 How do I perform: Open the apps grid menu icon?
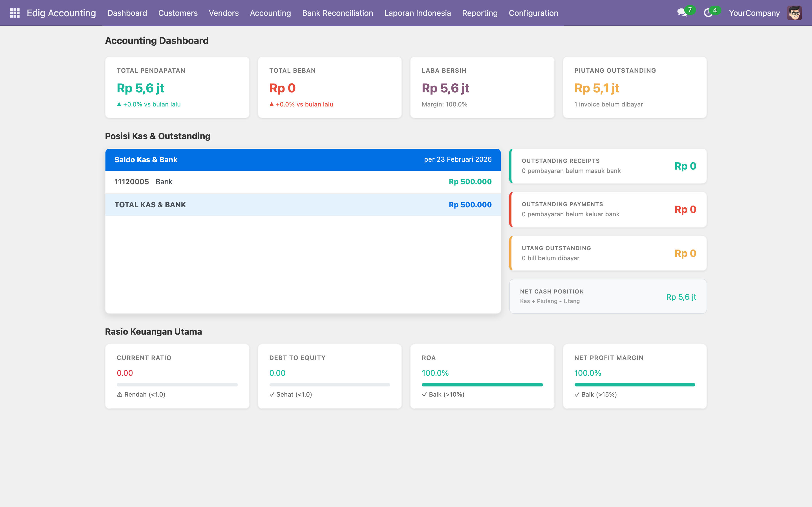click(15, 13)
